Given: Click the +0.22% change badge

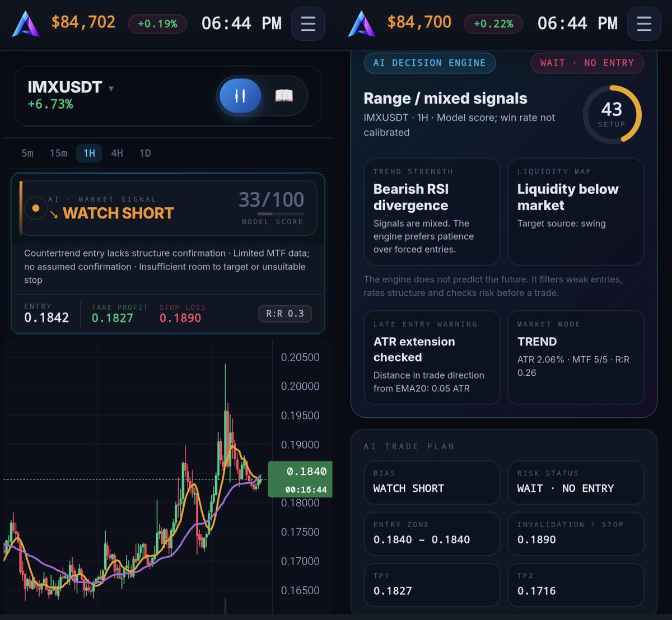Looking at the screenshot, I should [x=493, y=24].
